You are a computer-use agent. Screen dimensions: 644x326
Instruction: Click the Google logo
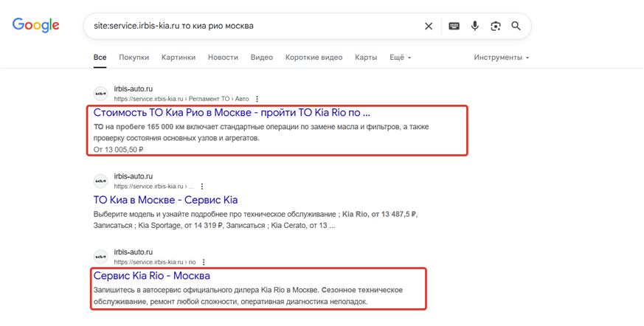point(35,25)
